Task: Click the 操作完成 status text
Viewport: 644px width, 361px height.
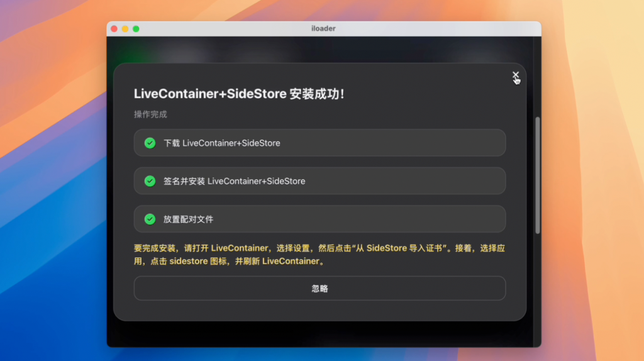Action: pyautogui.click(x=150, y=114)
